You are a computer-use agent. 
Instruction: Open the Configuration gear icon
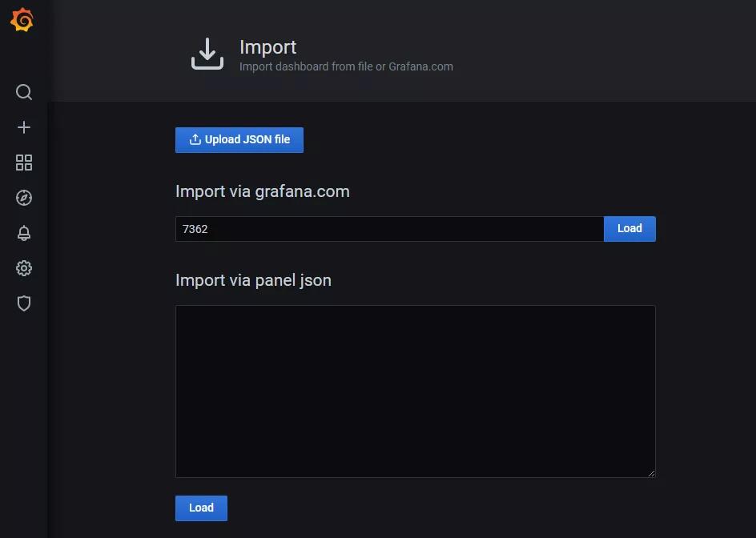pyautogui.click(x=24, y=268)
